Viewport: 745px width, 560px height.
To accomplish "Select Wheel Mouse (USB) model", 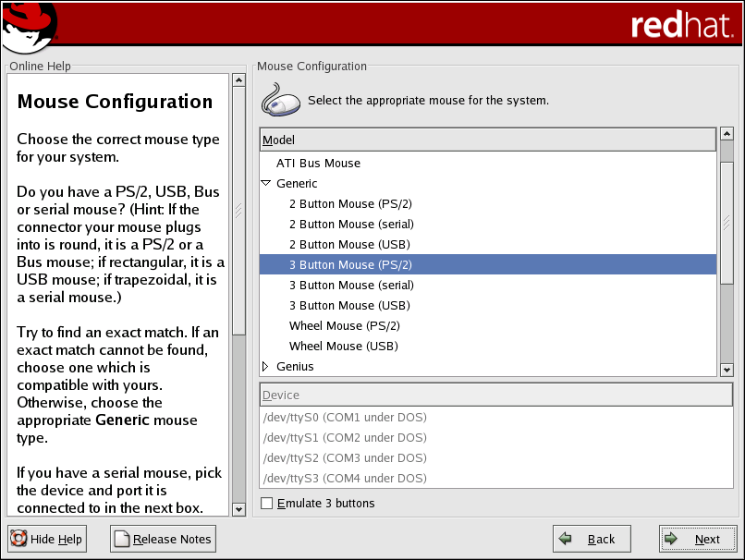I will (343, 347).
